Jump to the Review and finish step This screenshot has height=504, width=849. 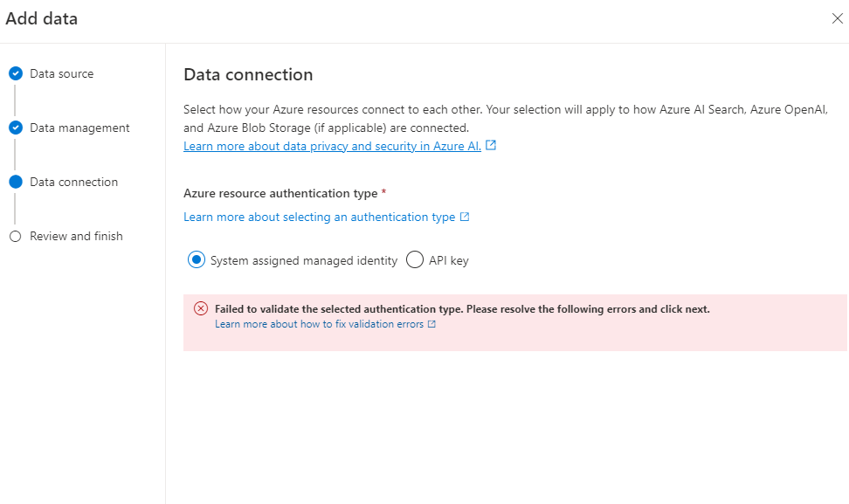76,237
